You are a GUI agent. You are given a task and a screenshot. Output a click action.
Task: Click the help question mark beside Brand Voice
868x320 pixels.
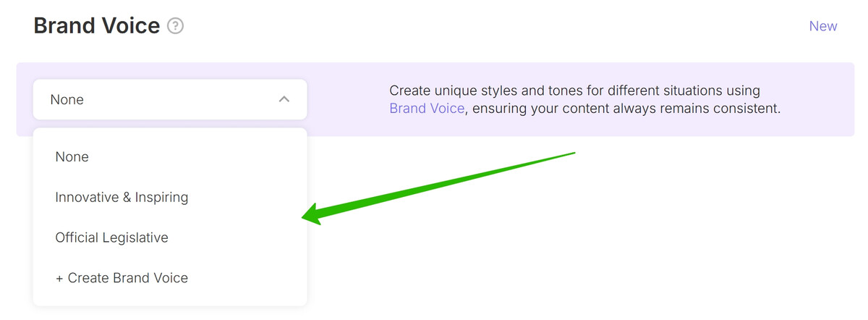pos(175,26)
